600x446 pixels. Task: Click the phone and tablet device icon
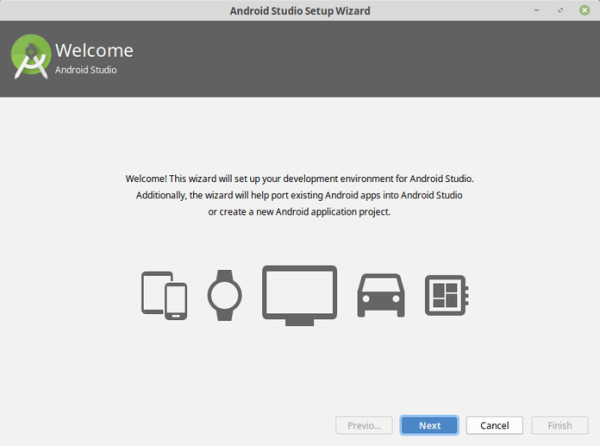164,294
